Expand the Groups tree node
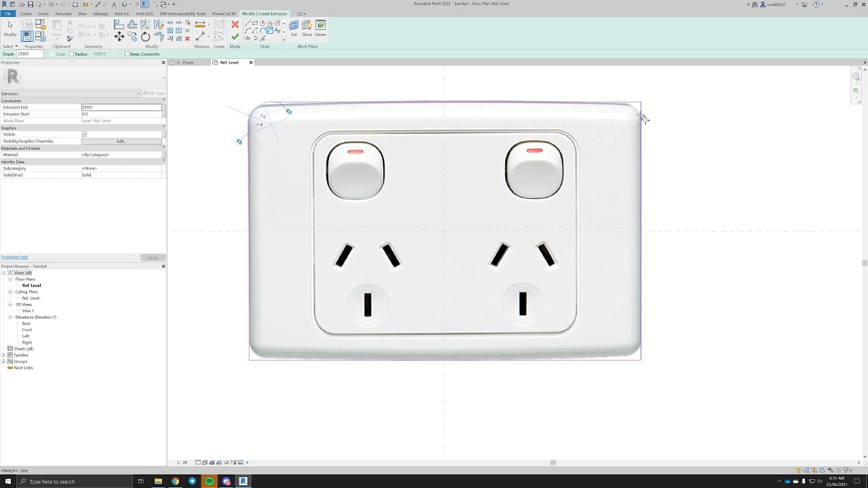The width and height of the screenshot is (868, 488). pos(3,361)
